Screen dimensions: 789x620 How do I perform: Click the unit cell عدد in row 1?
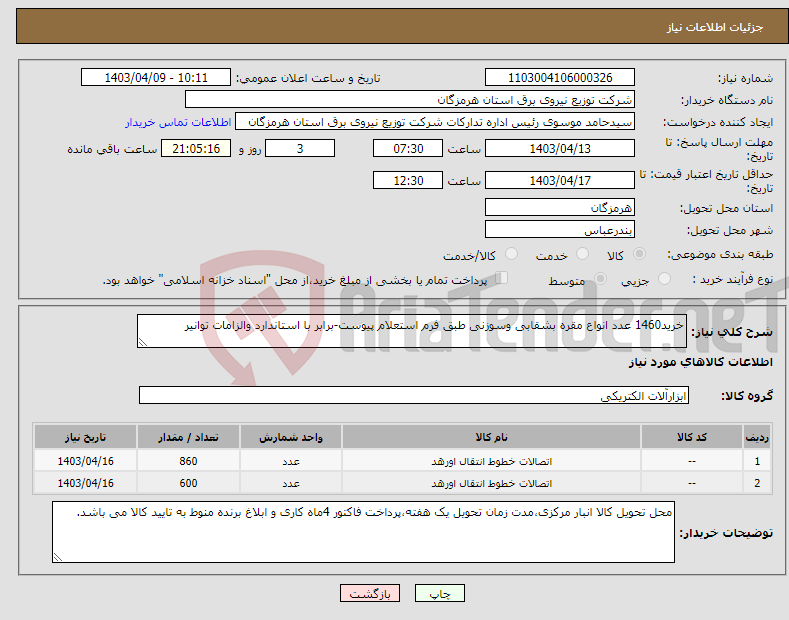pos(291,461)
